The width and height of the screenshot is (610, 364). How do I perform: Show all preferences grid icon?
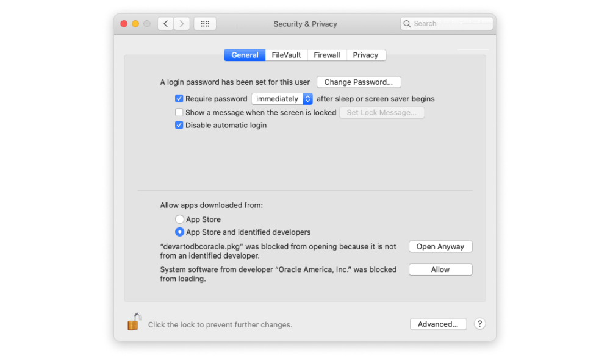(x=205, y=24)
